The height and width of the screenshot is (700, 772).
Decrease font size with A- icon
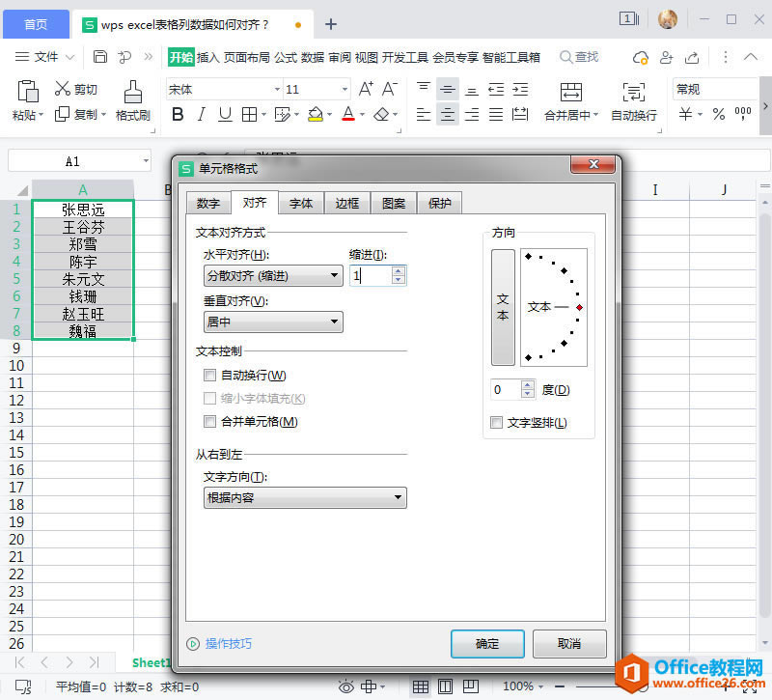click(x=389, y=89)
